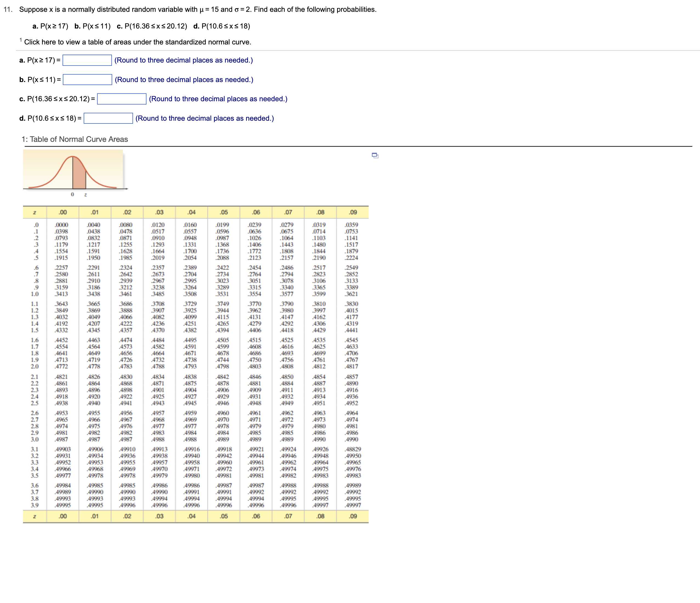This screenshot has width=700, height=603.
Task: Click the question number 11 label
Action: 8,9
